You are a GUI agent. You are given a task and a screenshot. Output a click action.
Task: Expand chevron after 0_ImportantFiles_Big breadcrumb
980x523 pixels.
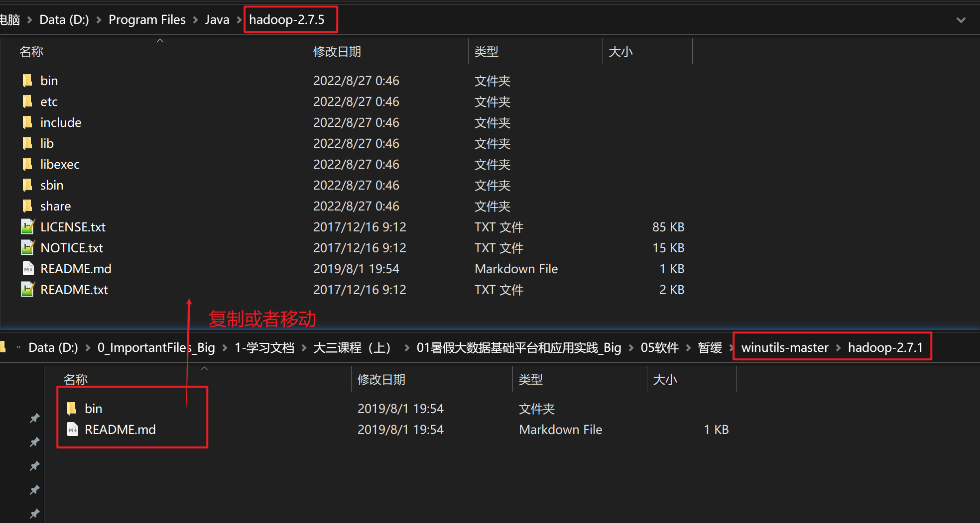click(225, 347)
